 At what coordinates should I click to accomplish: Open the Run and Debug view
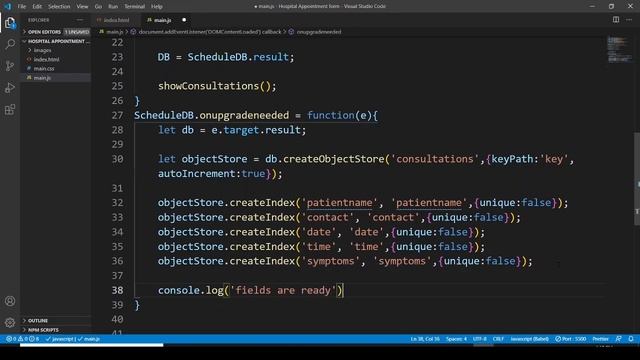(10, 88)
